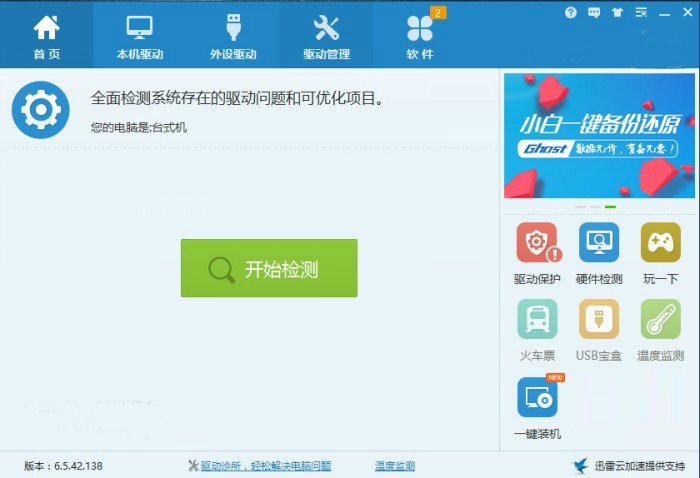The image size is (700, 478).
Task: Expand the main menu dropdown in title bar
Action: [639, 13]
